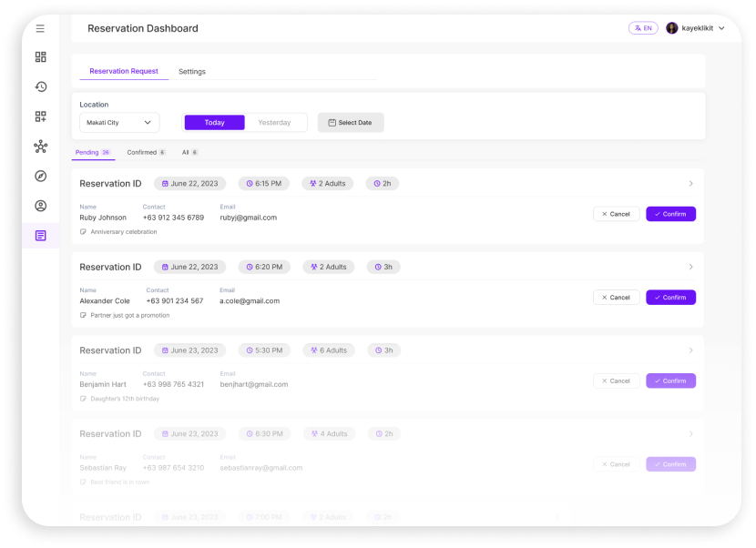Cancel Ruby Johnson's reservation
The width and height of the screenshot is (756, 548).
[x=616, y=214]
